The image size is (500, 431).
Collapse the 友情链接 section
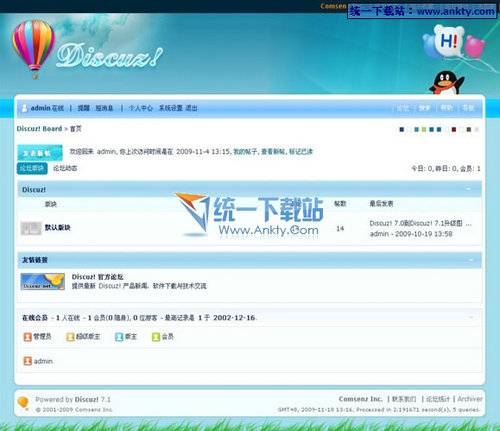coord(471,260)
